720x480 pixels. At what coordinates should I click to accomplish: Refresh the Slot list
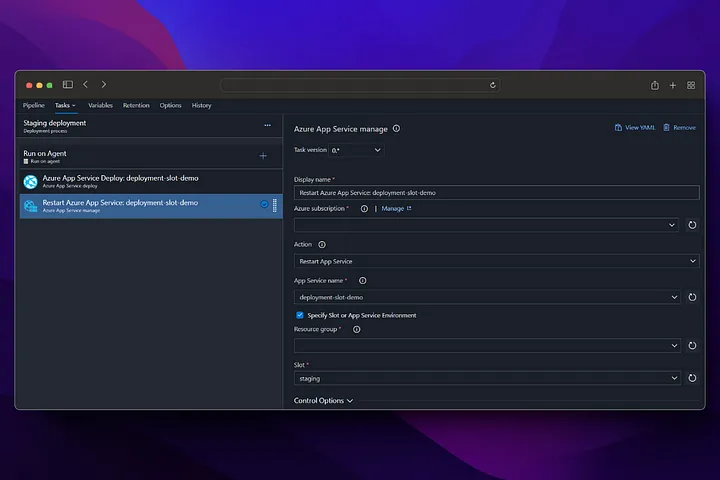tap(692, 378)
